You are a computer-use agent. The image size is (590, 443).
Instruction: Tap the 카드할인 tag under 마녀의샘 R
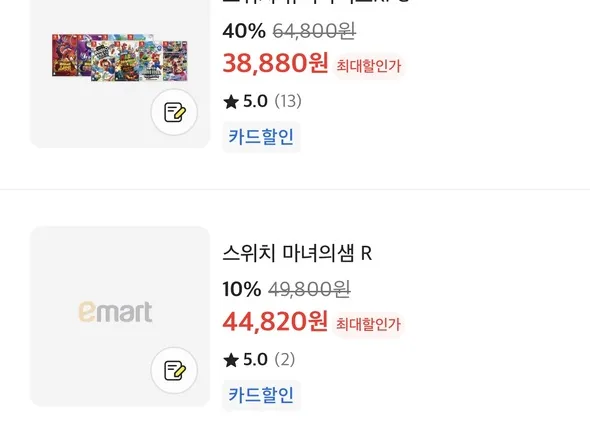[261, 395]
